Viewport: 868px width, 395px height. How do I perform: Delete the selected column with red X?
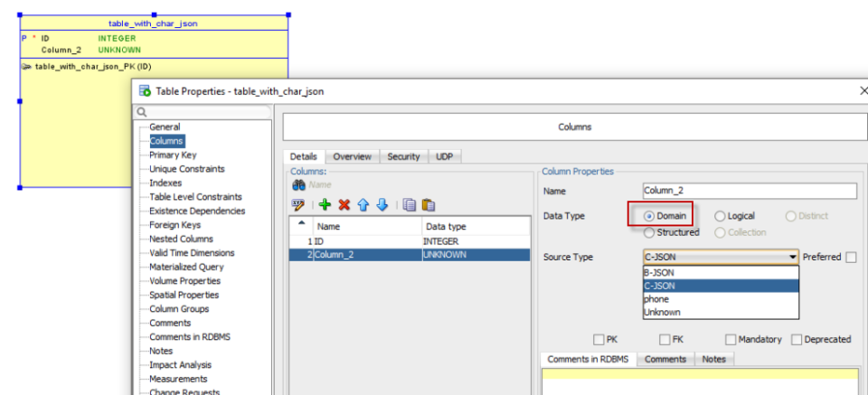tap(344, 205)
